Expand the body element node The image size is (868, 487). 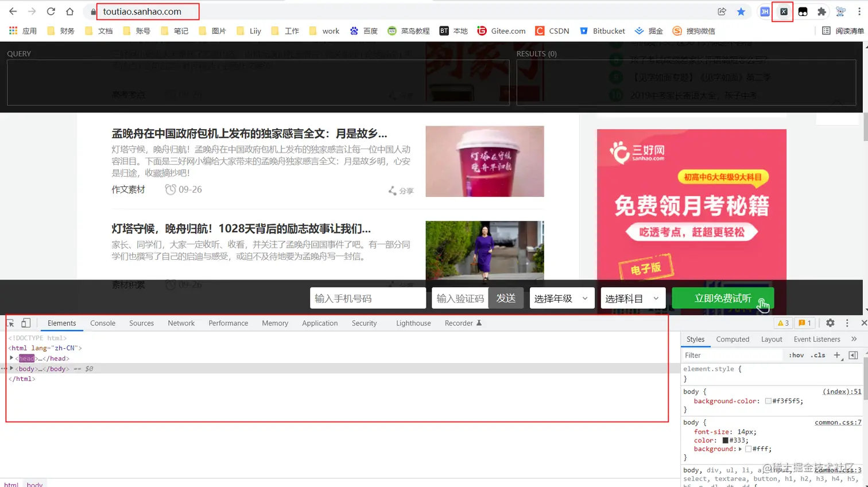pyautogui.click(x=11, y=369)
